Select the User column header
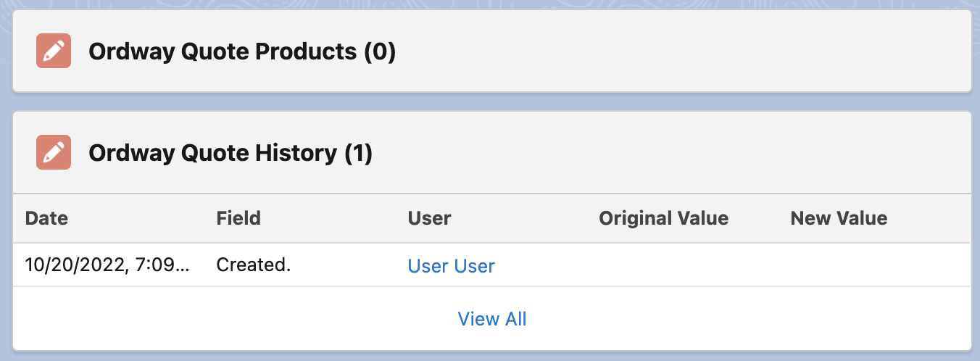Viewport: 980px width, 361px height. pos(429,218)
